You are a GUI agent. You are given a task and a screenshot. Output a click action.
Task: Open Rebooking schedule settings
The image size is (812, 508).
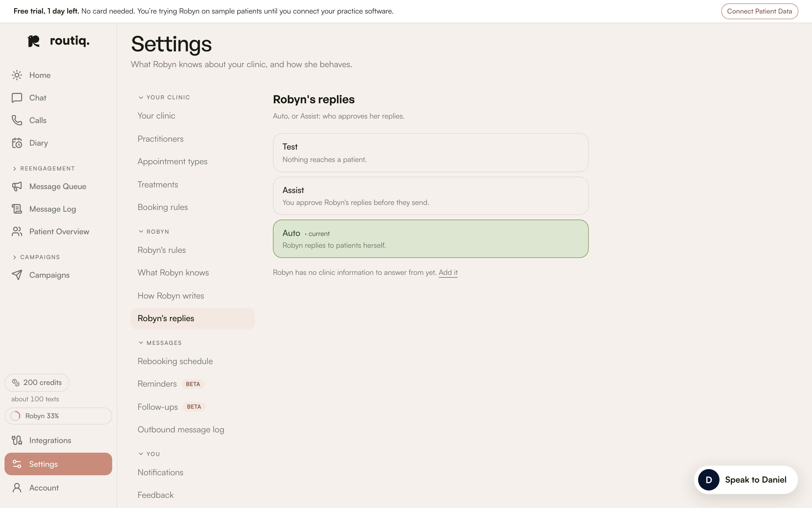click(x=193, y=362)
